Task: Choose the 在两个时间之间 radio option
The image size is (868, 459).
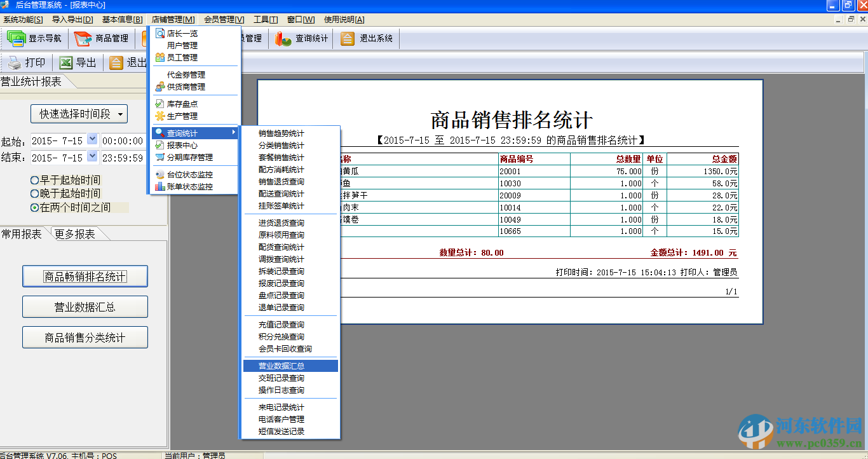Action: tap(35, 208)
